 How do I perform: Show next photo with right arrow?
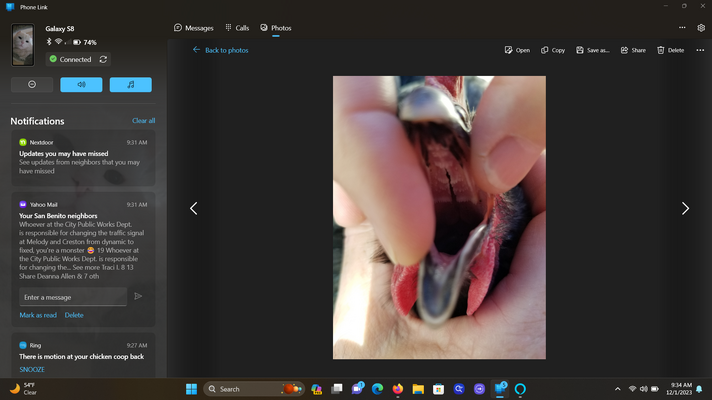tap(685, 208)
